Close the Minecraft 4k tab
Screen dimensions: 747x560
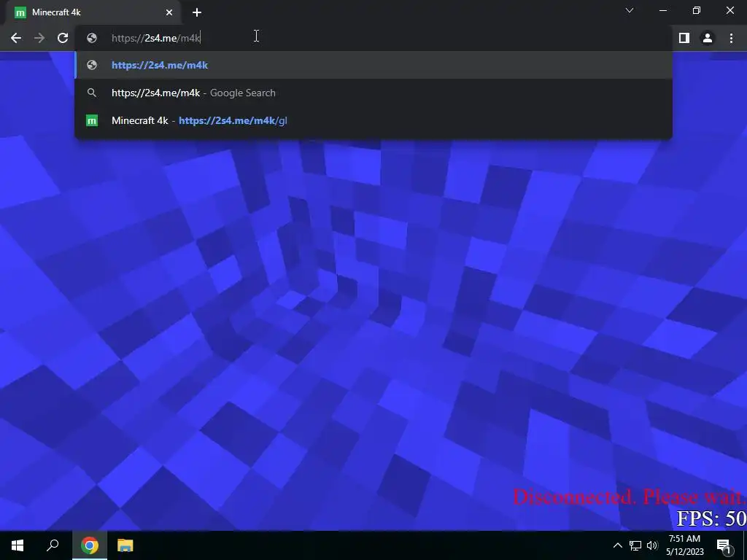click(x=169, y=12)
